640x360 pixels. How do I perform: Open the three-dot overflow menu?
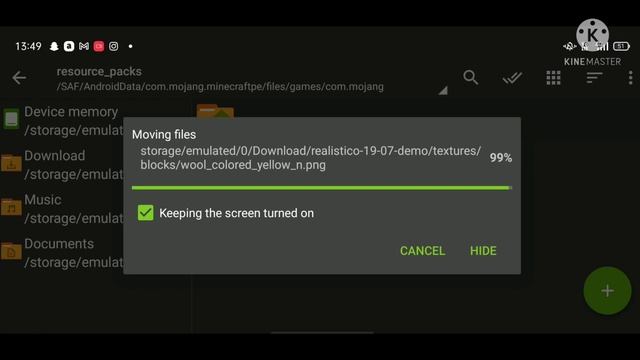click(631, 78)
